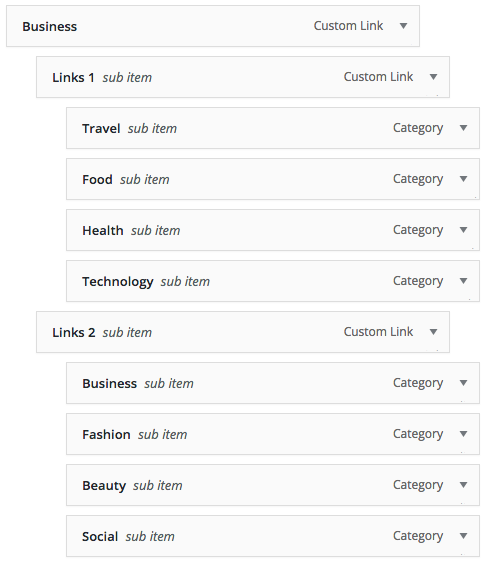The height and width of the screenshot is (564, 486).
Task: Expand the Fashion menu item arrow
Action: click(464, 434)
